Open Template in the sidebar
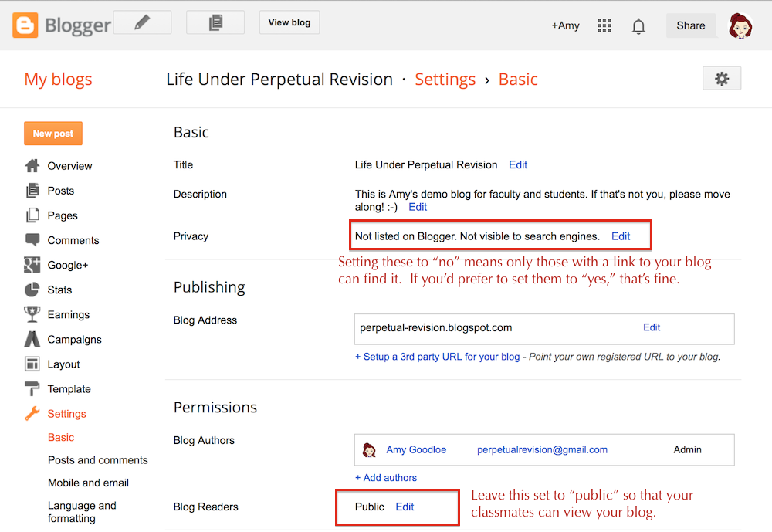772x532 pixels. click(x=69, y=389)
